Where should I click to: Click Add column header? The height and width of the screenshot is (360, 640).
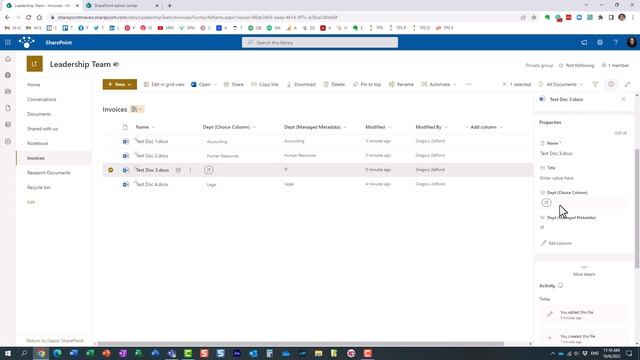tap(484, 127)
